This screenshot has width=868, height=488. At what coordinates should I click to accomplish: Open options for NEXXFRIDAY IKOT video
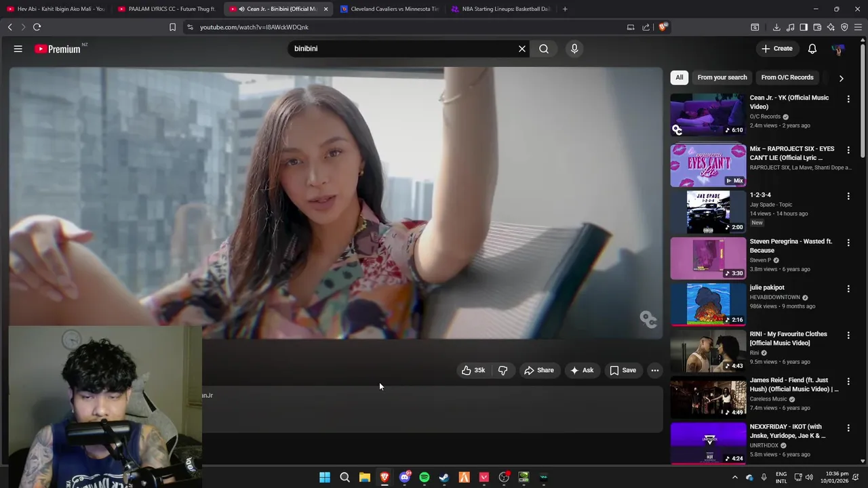click(848, 428)
